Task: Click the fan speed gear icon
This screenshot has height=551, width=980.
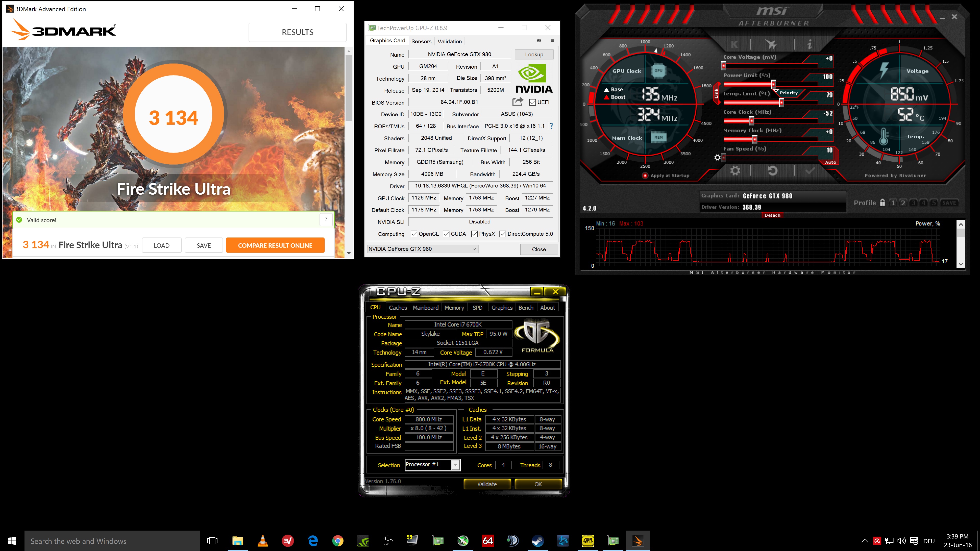Action: pyautogui.click(x=717, y=157)
